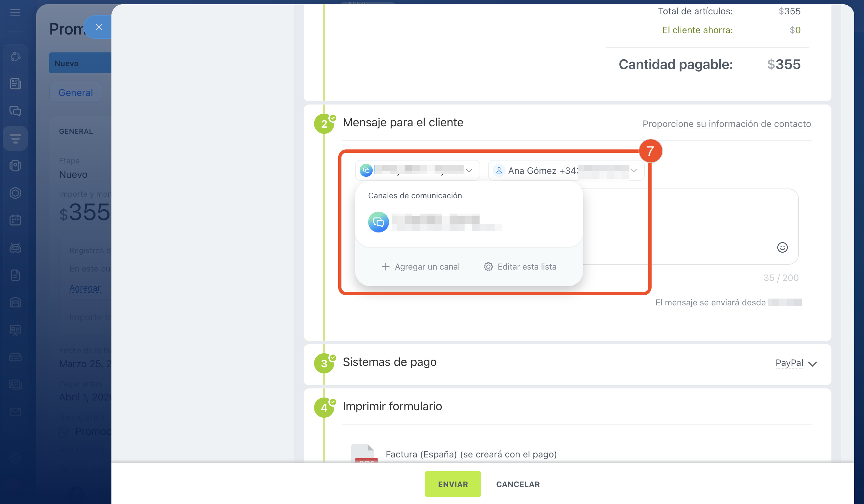
Task: Open the sidebar hamburger menu
Action: [15, 13]
